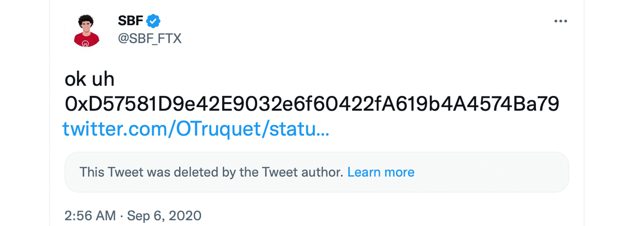Click the blue verified badge
The width and height of the screenshot is (644, 226).
[x=153, y=21]
